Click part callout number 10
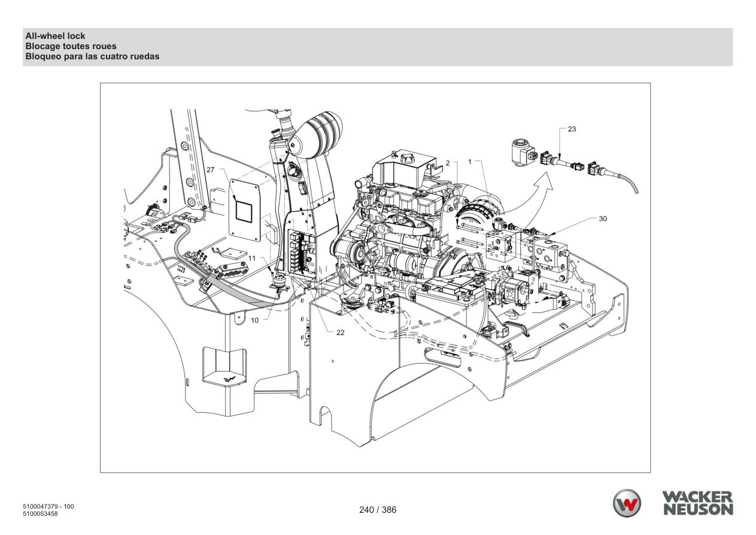Image resolution: width=756 pixels, height=535 pixels. (254, 320)
